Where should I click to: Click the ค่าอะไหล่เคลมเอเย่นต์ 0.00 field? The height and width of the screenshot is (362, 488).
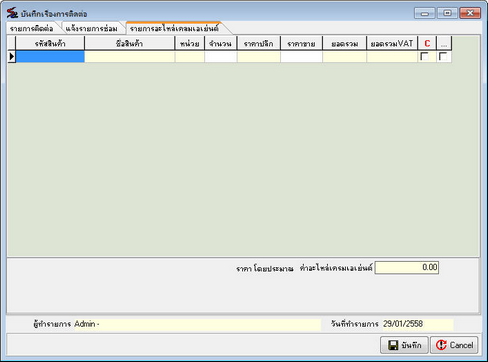(x=407, y=267)
